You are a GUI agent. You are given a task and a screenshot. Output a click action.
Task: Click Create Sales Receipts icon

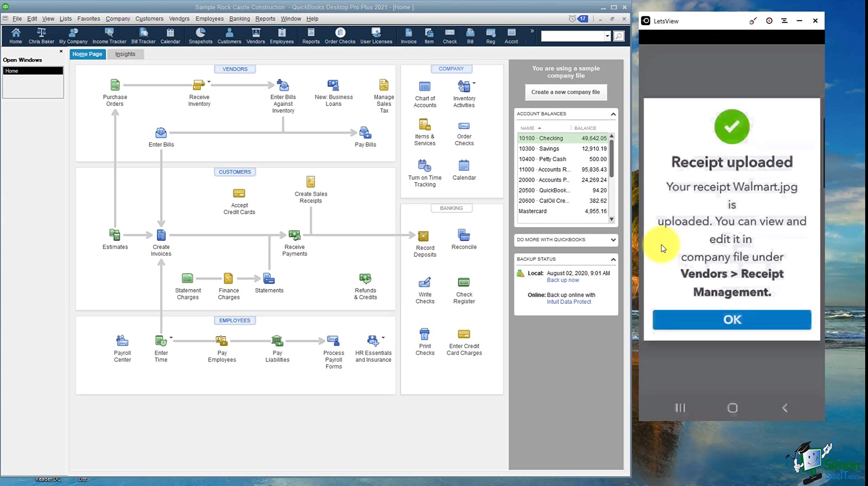[x=311, y=182]
